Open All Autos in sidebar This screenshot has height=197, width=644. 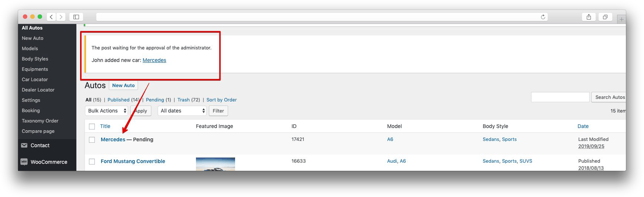pos(32,28)
